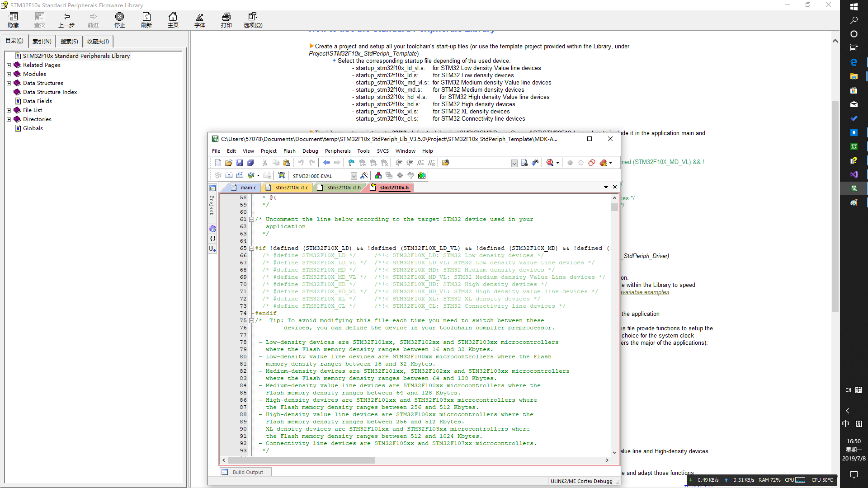Viewport: 868px width, 488px height.
Task: Open the 索引(N) index tab in help viewer
Action: (42, 41)
